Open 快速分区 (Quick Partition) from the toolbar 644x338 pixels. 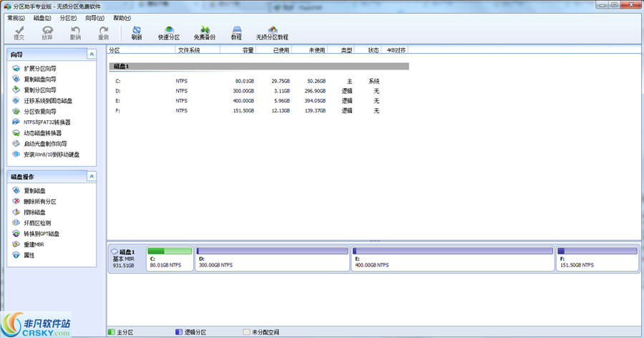pyautogui.click(x=169, y=32)
